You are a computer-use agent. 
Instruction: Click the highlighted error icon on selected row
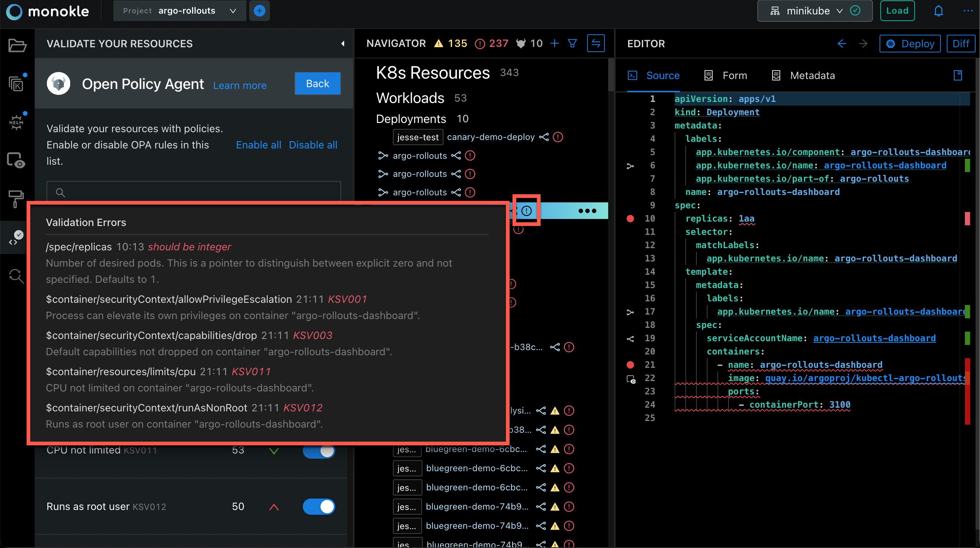pyautogui.click(x=527, y=210)
